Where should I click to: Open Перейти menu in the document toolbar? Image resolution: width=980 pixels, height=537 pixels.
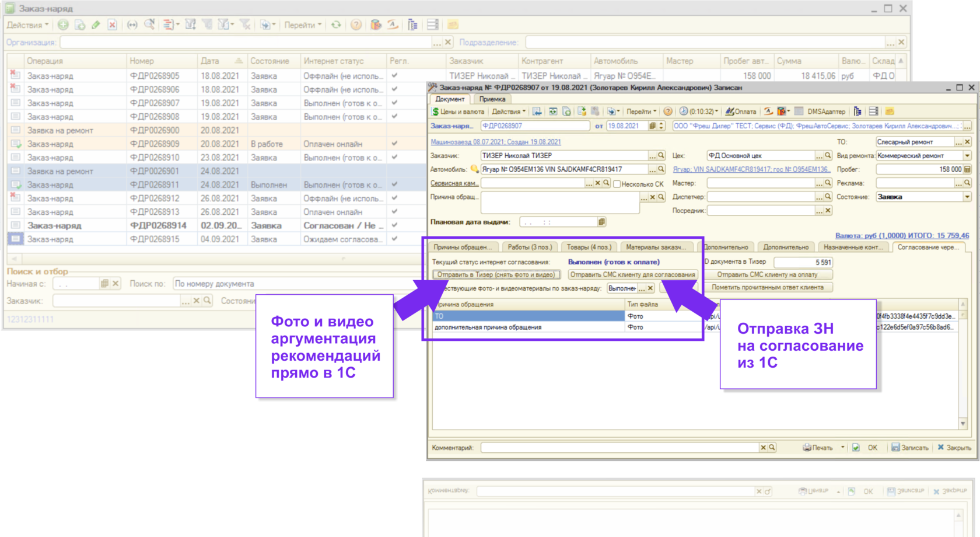tap(642, 111)
